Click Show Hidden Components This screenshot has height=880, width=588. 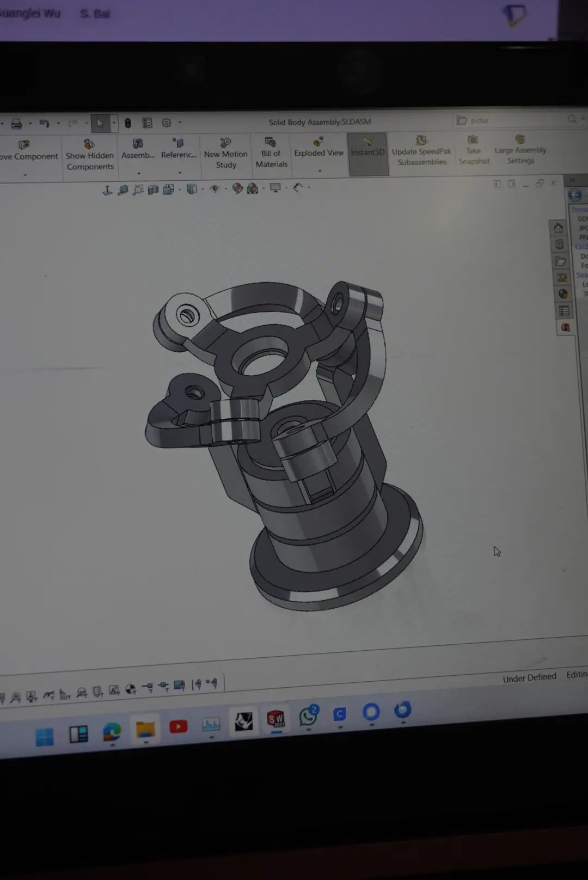coord(90,155)
